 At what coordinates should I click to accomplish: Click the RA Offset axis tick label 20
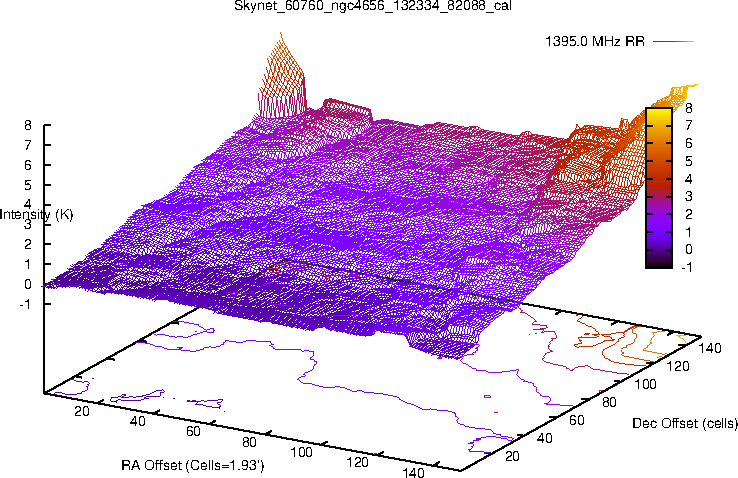coord(81,411)
